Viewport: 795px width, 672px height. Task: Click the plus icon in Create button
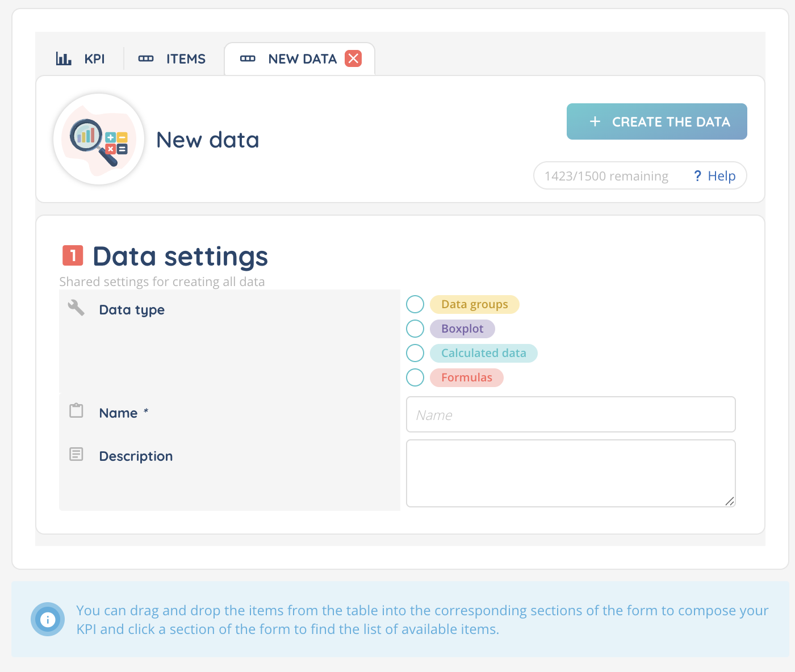coord(595,121)
